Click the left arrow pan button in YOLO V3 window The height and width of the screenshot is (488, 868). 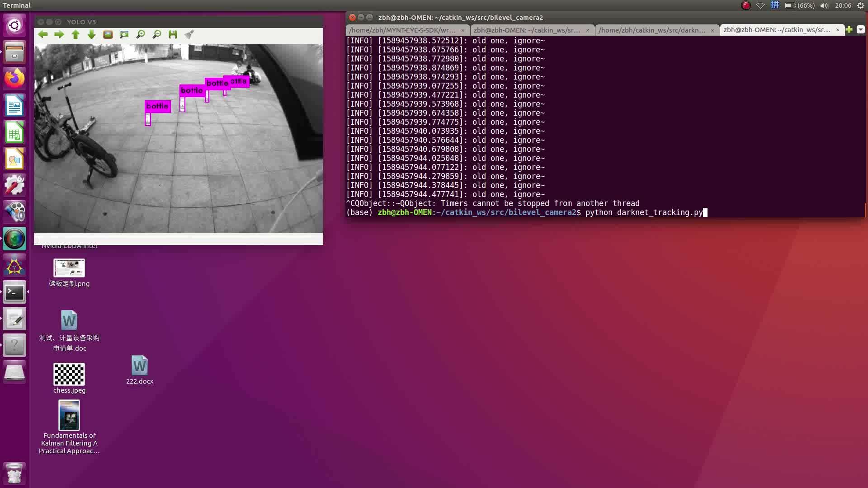click(43, 35)
